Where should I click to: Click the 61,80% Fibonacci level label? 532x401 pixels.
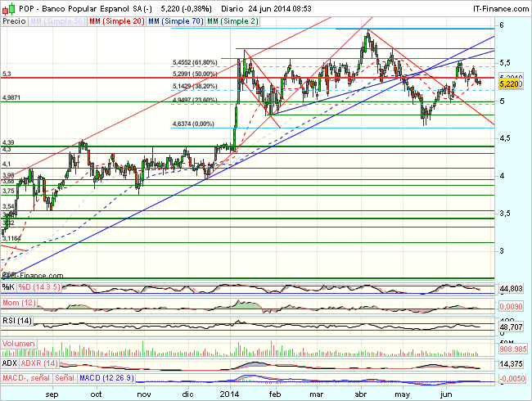[x=195, y=61]
